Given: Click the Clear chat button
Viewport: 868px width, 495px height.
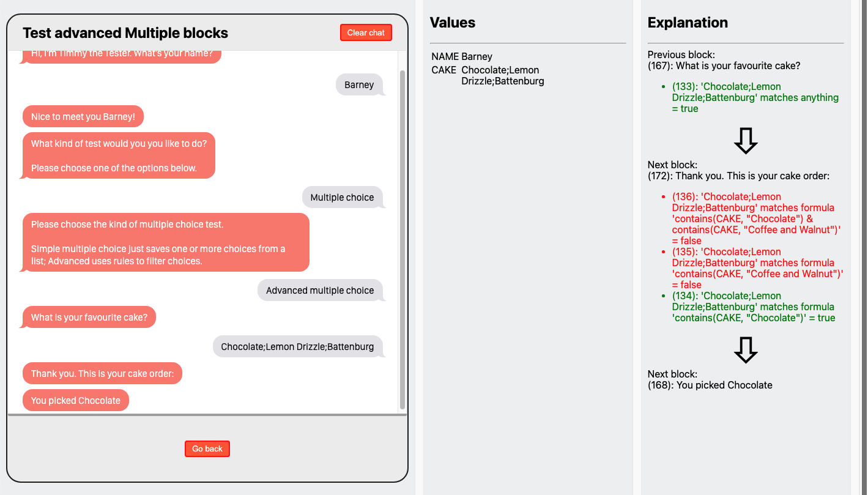Looking at the screenshot, I should coord(366,32).
